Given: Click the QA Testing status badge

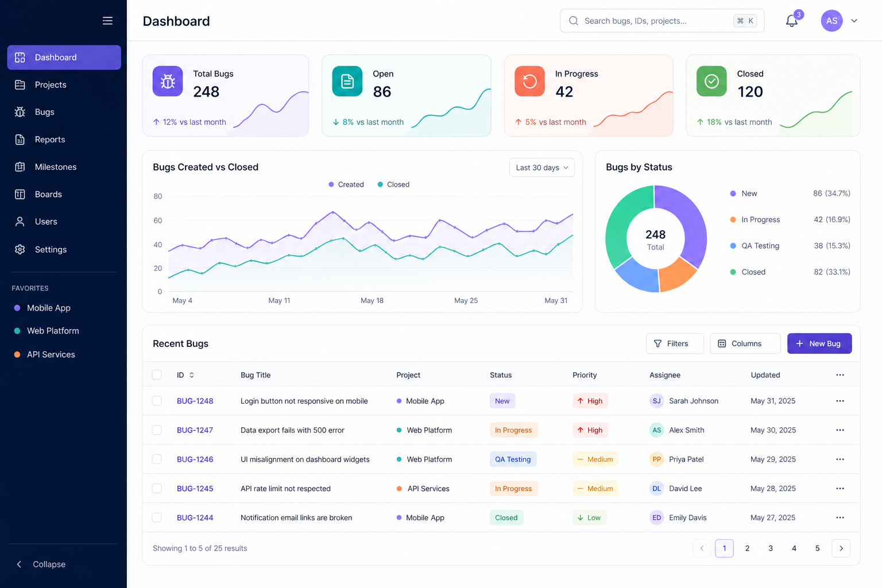Looking at the screenshot, I should click(x=513, y=459).
